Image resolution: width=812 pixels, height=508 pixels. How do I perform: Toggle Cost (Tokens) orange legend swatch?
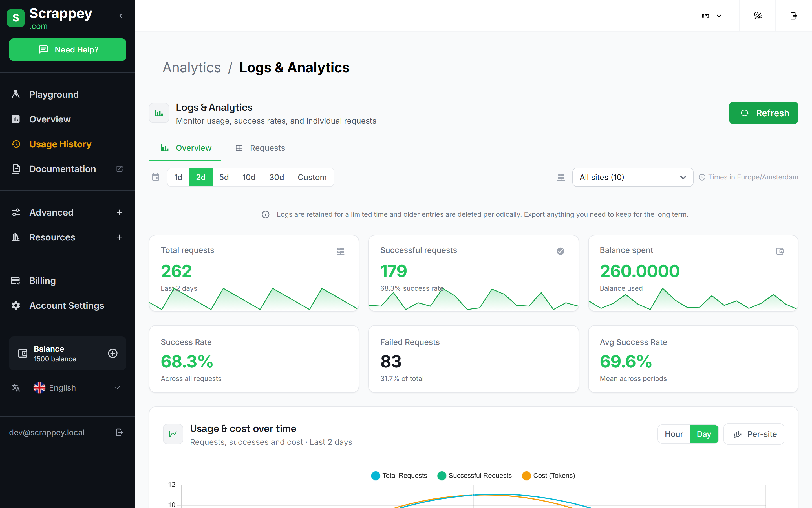click(526, 476)
